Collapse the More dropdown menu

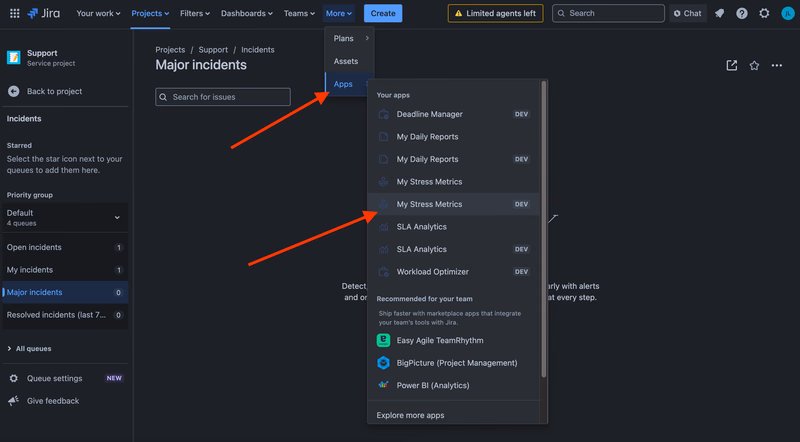tap(339, 13)
